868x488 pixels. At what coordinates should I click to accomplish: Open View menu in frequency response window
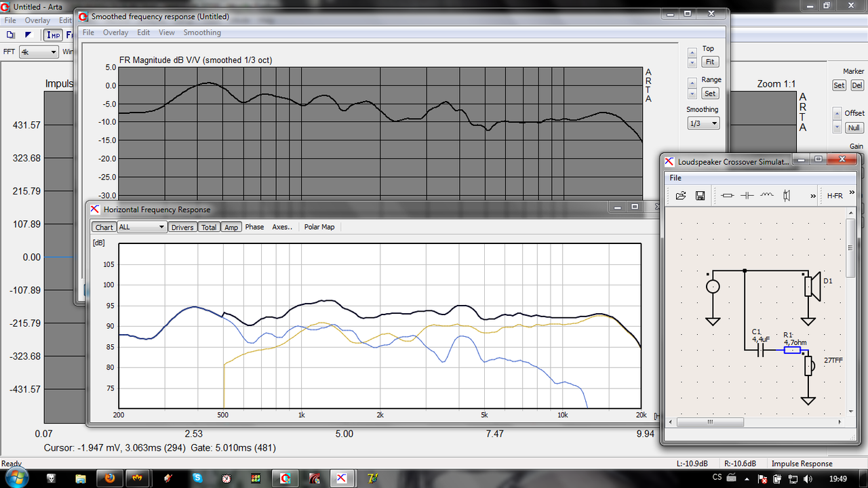click(166, 33)
